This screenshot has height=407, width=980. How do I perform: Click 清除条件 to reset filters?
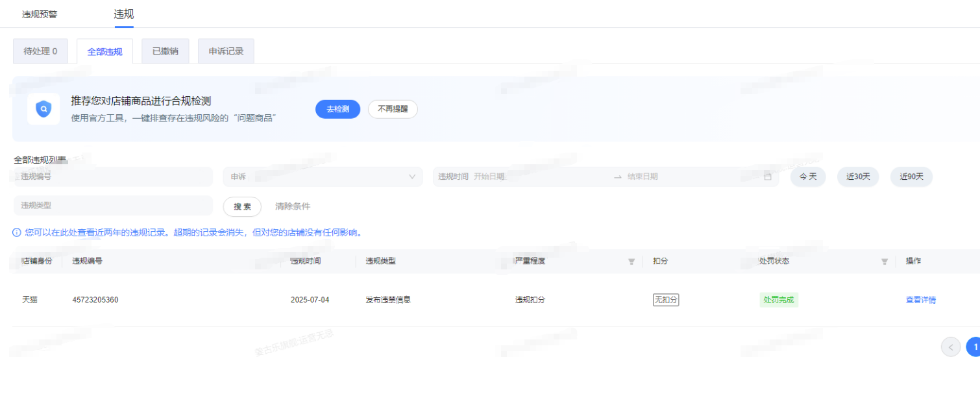293,206
